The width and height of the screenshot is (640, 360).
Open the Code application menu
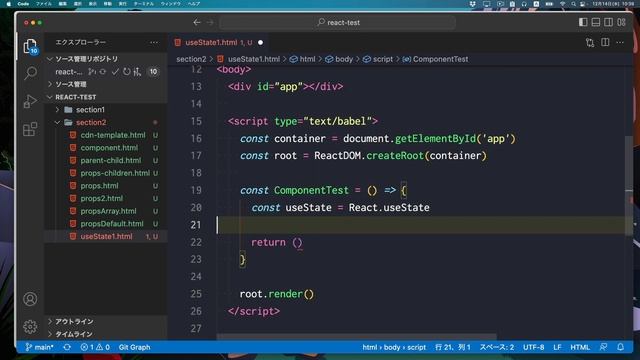pos(23,4)
